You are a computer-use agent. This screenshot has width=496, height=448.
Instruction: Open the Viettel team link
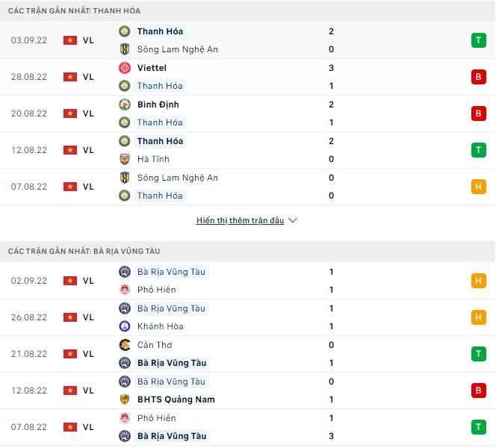[x=152, y=68]
